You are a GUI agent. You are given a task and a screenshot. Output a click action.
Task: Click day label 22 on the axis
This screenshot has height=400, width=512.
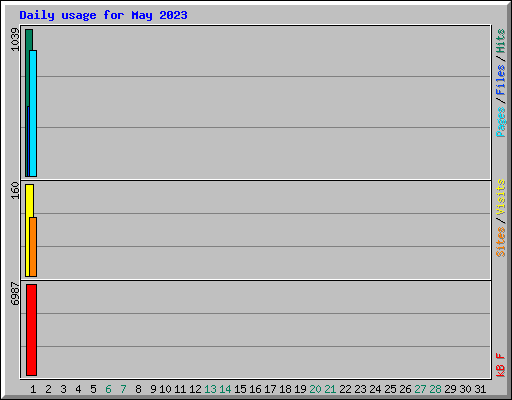345,389
